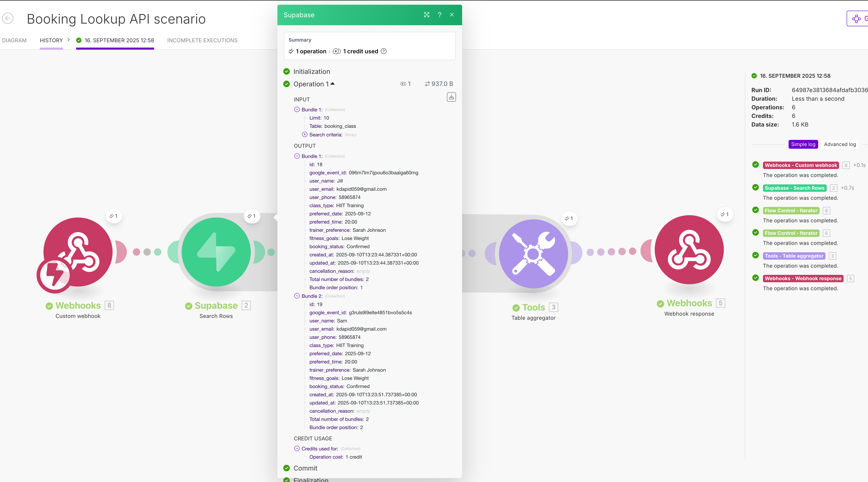This screenshot has height=482, width=868.
Task: Click the chevron after HISTORY breadcrumb
Action: pos(68,40)
